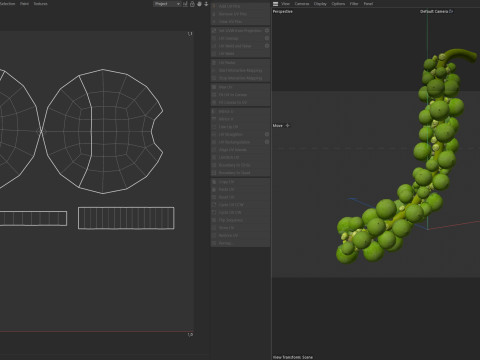Click the Paste UV command

click(x=240, y=190)
